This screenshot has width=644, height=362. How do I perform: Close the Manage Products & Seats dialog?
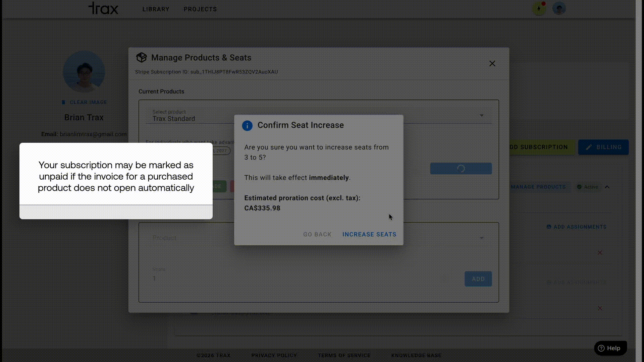[x=492, y=64]
